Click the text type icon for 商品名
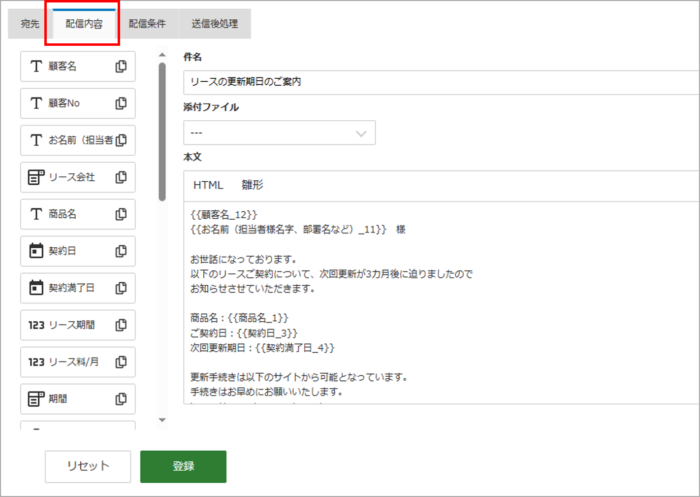This screenshot has width=700, height=497. click(x=36, y=214)
